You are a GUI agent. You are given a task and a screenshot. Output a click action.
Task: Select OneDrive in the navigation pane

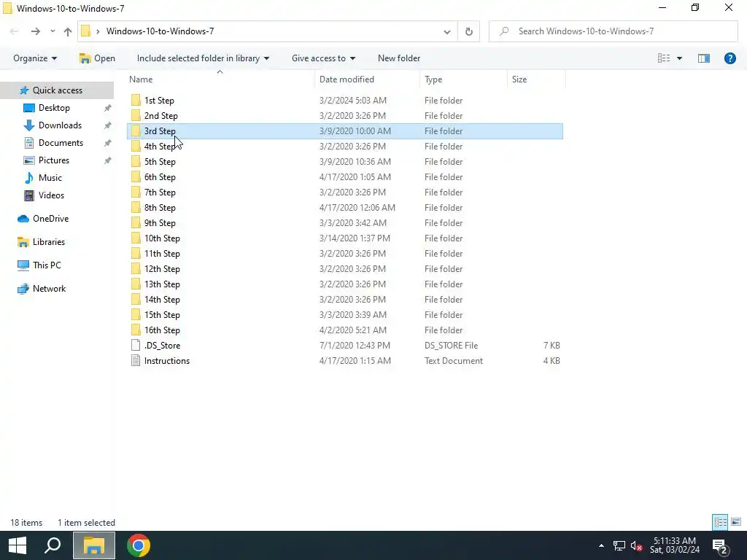click(x=50, y=219)
